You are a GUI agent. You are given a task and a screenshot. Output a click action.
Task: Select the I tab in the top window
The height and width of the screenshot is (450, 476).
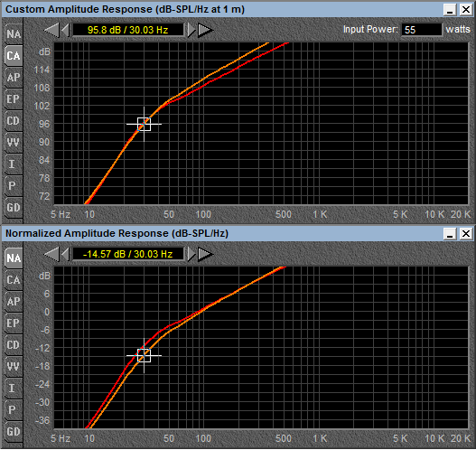[14, 164]
